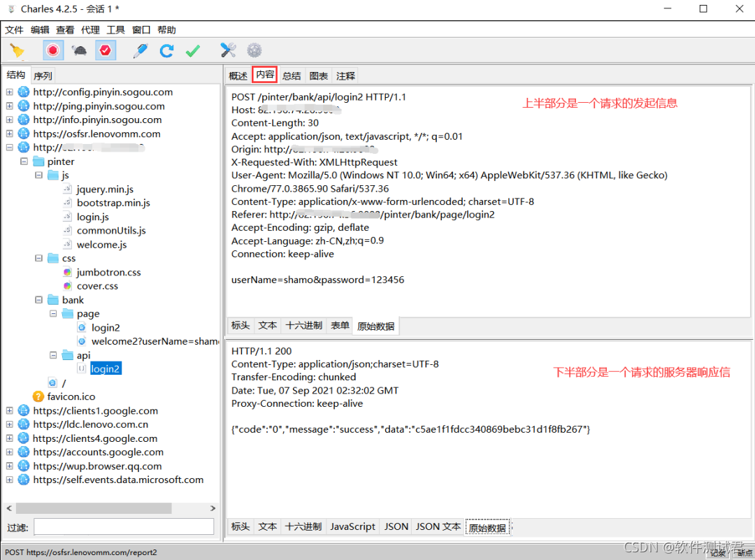The width and height of the screenshot is (755, 560).
Task: Switch to the 结构 tab
Action: coord(16,75)
